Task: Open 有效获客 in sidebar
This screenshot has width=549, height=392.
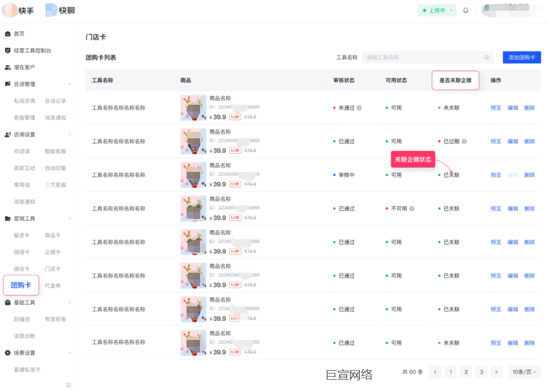Action: [x=55, y=319]
